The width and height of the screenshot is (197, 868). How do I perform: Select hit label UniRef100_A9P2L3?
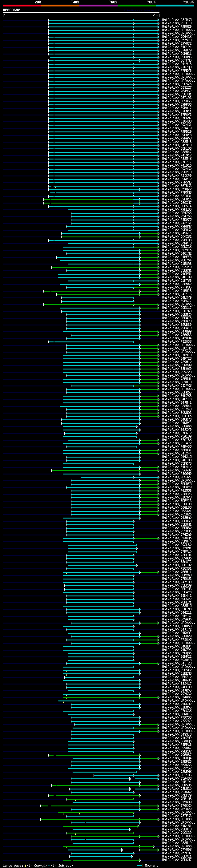pyautogui.click(x=177, y=172)
